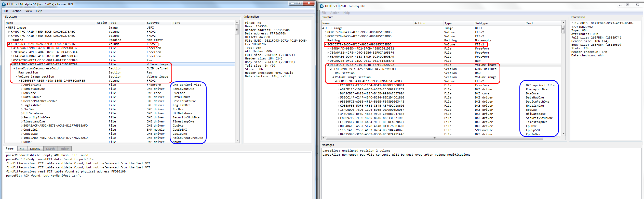644x199 pixels.
Task: Click the "Base: 13A358h" info line
Action: (x=257, y=26)
